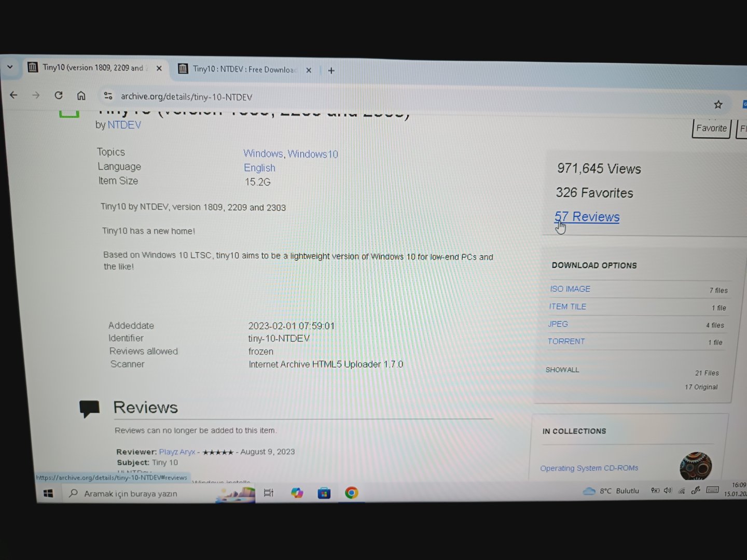Close the Tiny10 : NTDEV Free Download tab
Screen dimensions: 747x560
click(x=309, y=70)
